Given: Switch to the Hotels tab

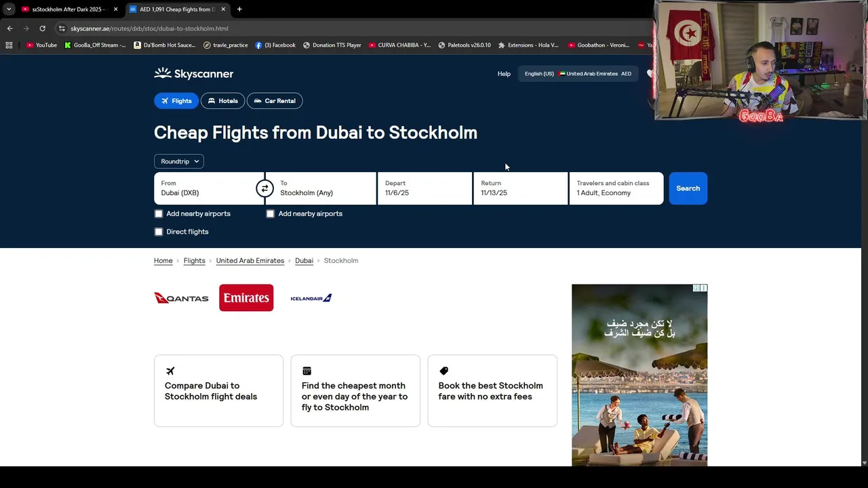Looking at the screenshot, I should coord(223,101).
